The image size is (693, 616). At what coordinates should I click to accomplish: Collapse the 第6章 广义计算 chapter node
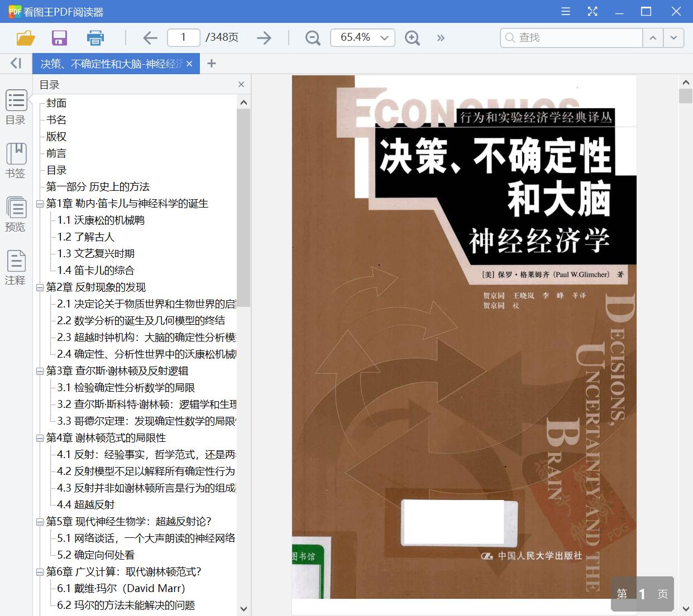click(x=40, y=572)
